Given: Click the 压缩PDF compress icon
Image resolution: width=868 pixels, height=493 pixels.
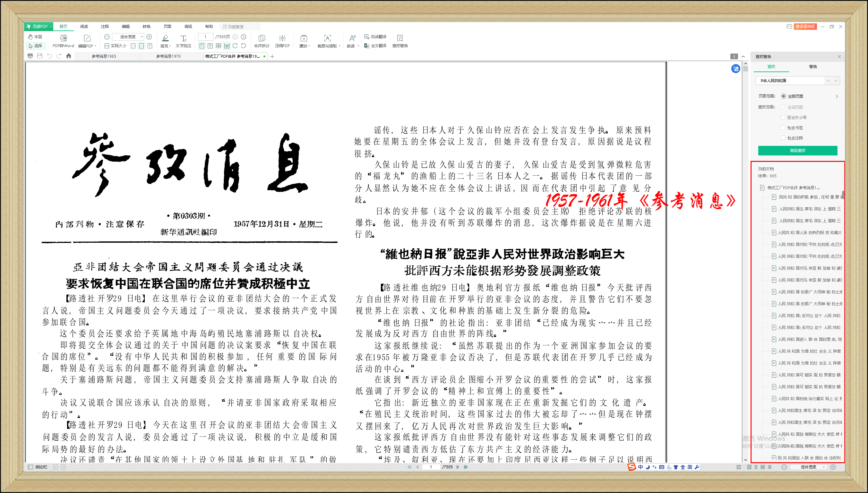Looking at the screenshot, I should coord(282,38).
